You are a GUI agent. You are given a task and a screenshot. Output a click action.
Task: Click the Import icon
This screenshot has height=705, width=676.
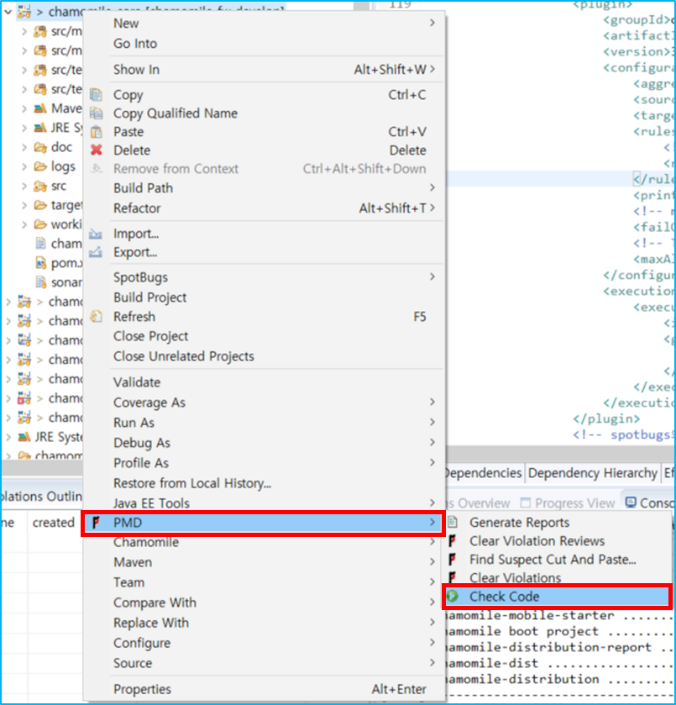coord(96,234)
